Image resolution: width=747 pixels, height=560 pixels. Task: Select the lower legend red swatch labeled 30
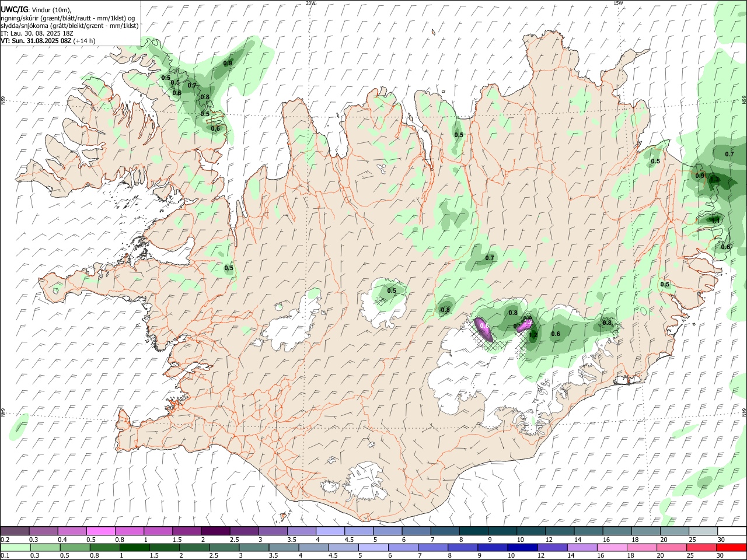(731, 547)
